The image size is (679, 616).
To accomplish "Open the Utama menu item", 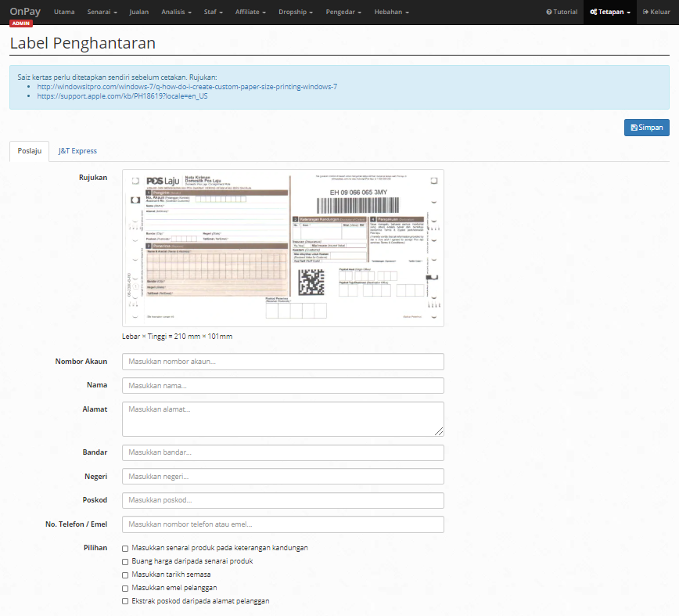I will tap(64, 12).
